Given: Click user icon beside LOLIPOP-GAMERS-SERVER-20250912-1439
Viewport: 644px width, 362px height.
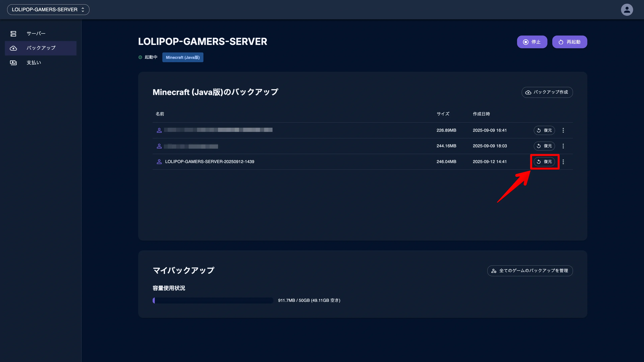Looking at the screenshot, I should click(159, 162).
